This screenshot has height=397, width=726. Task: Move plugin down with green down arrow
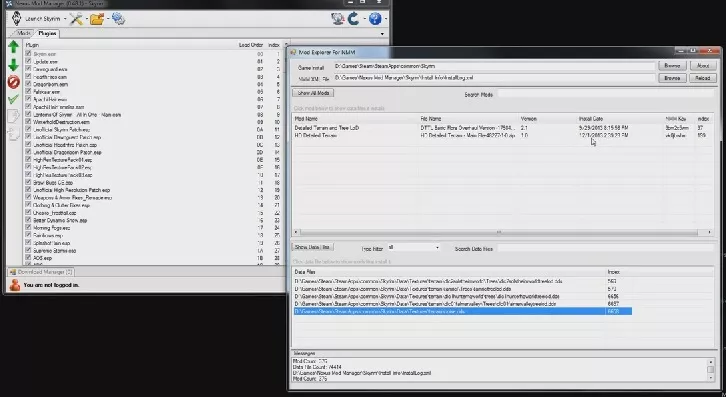(x=13, y=64)
